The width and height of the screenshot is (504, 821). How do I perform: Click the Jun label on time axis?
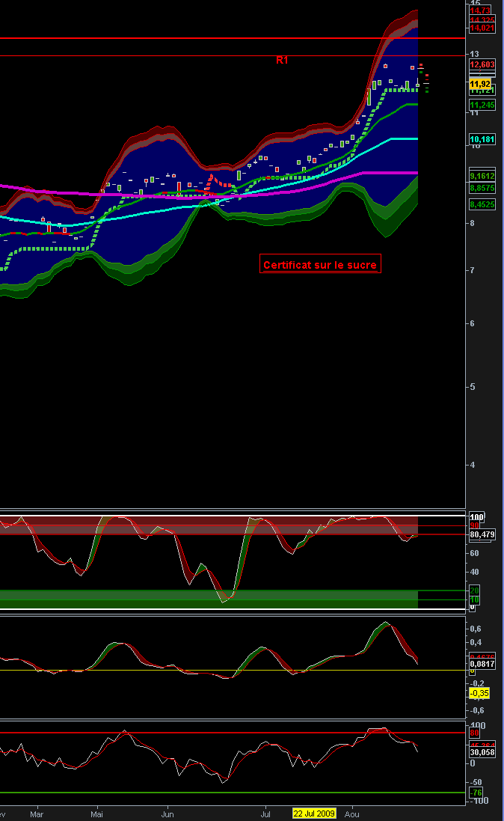pyautogui.click(x=168, y=814)
